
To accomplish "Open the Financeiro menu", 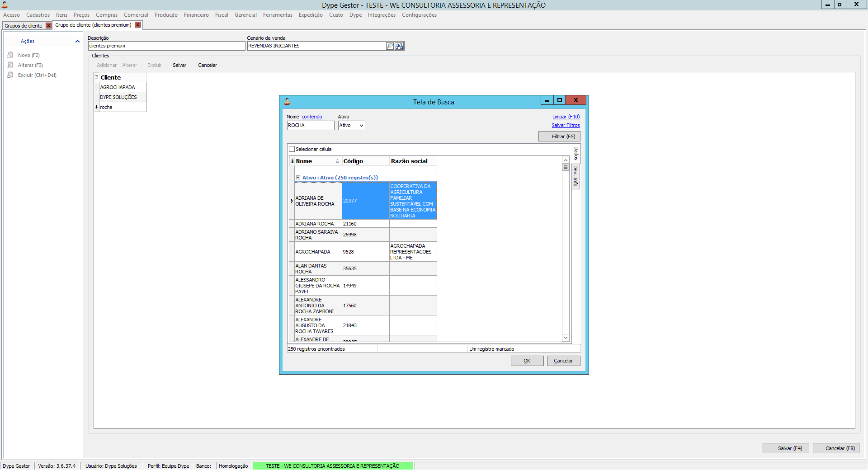I will (196, 15).
